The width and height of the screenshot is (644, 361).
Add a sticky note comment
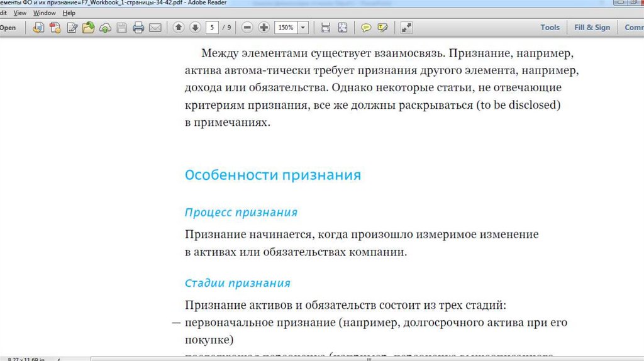click(x=365, y=28)
